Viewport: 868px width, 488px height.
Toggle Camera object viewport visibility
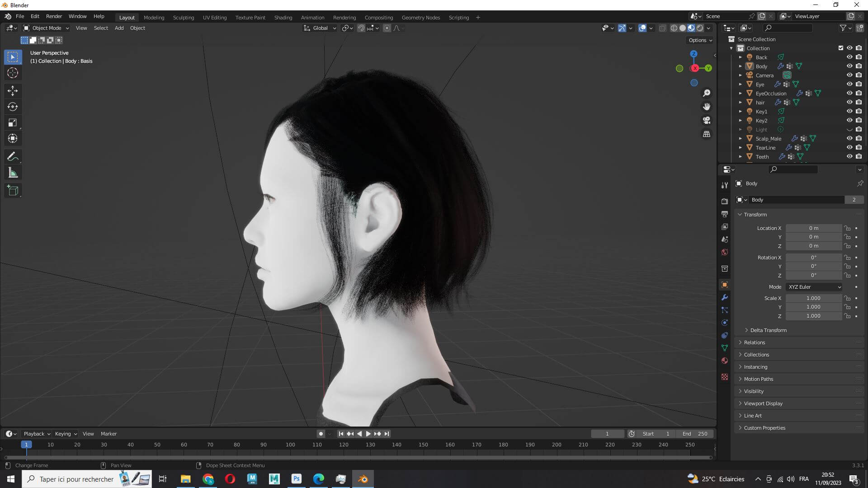(x=849, y=75)
